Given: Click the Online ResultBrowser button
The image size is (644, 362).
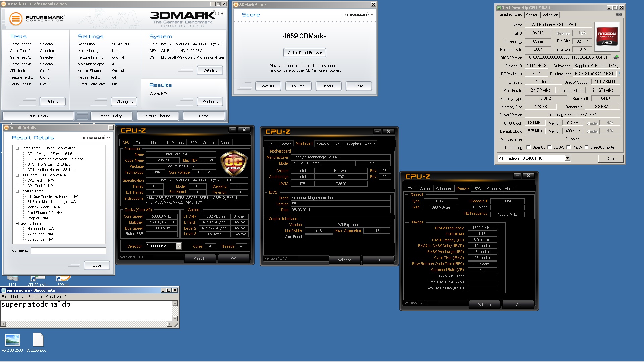Looking at the screenshot, I should click(x=305, y=53).
